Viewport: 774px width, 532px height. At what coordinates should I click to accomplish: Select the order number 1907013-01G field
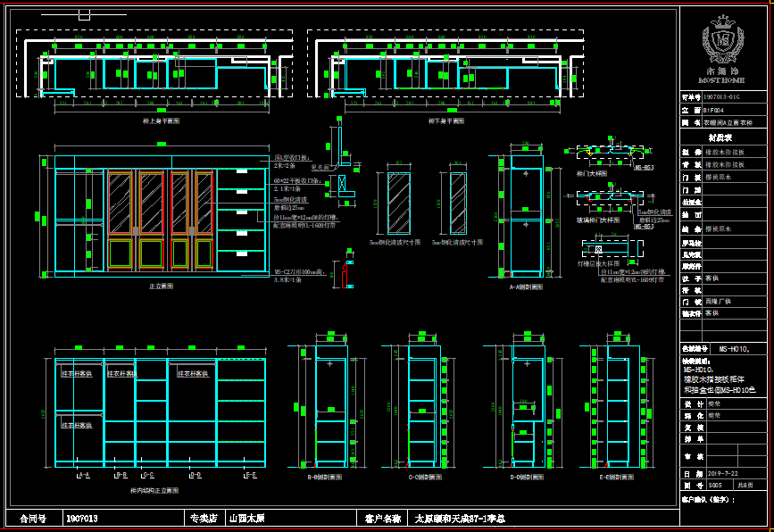[722, 96]
